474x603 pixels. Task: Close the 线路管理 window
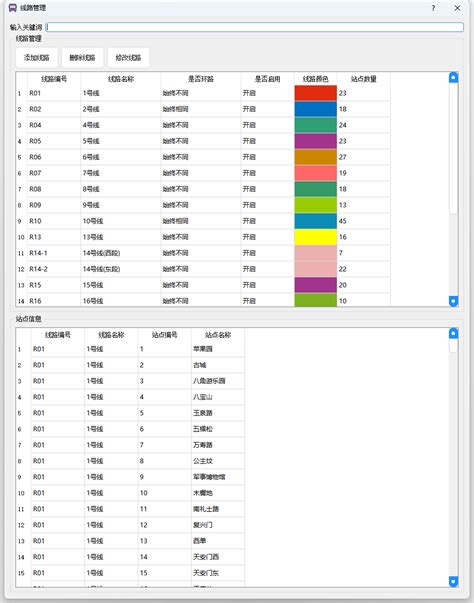coord(457,8)
